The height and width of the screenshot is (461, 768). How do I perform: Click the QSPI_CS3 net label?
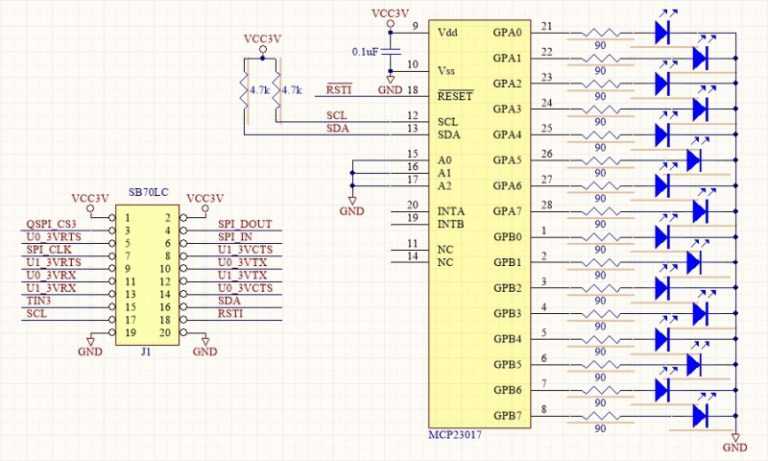(x=51, y=224)
